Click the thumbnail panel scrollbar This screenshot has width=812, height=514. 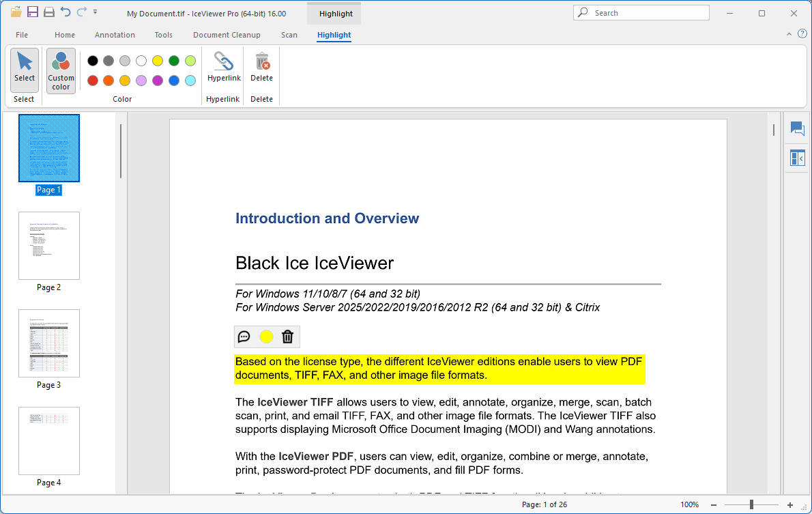pyautogui.click(x=121, y=152)
